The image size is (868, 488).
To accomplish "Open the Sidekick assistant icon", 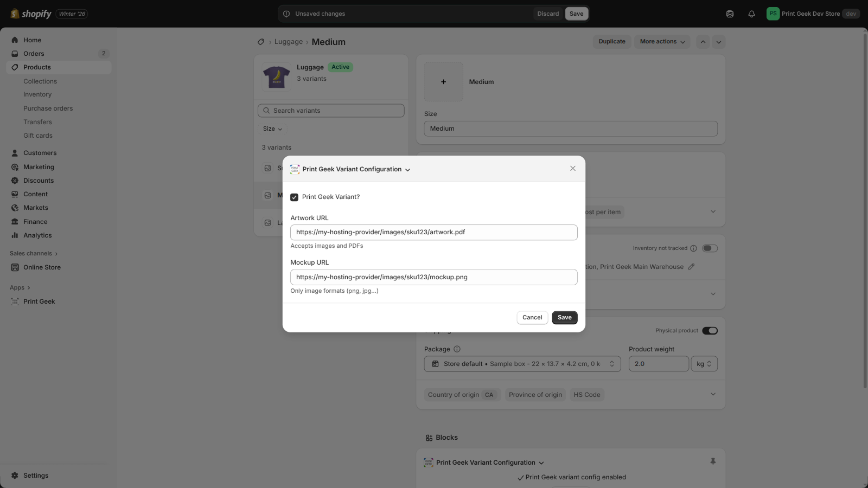I will [730, 14].
